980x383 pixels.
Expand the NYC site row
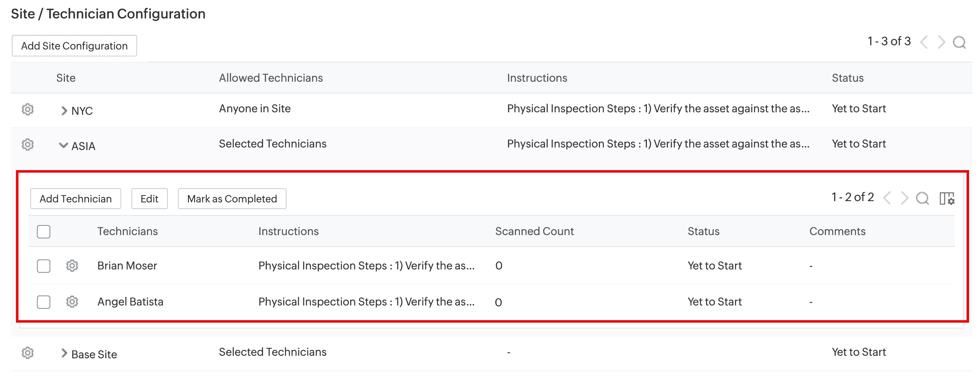point(64,111)
